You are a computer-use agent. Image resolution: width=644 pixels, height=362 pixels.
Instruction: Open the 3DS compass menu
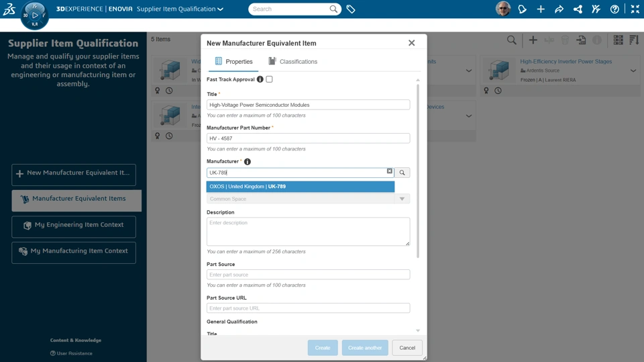[x=34, y=15]
